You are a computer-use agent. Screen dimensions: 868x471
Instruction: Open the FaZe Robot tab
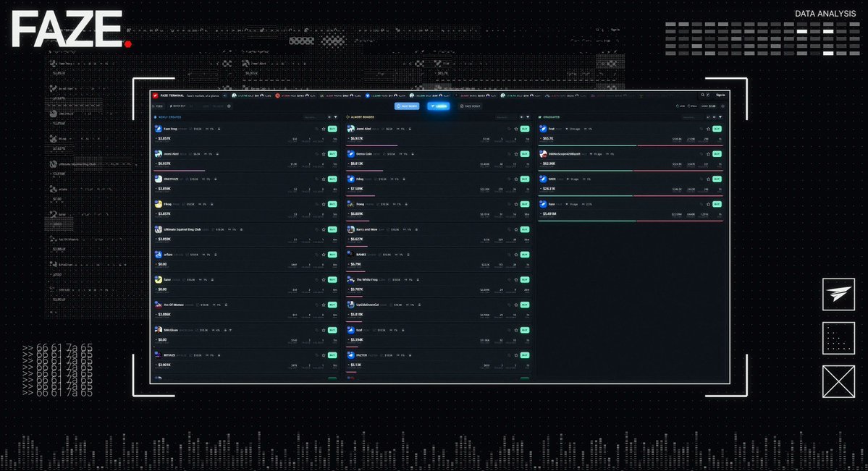tap(470, 106)
